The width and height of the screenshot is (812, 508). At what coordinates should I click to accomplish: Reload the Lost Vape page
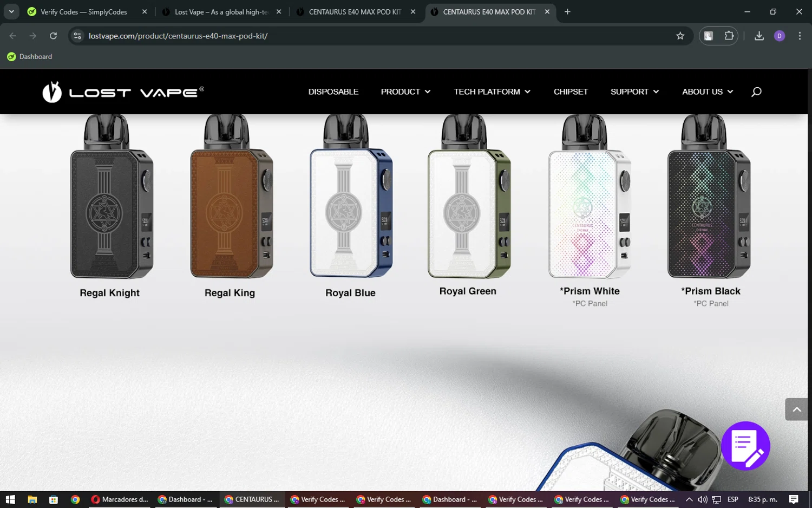point(53,36)
